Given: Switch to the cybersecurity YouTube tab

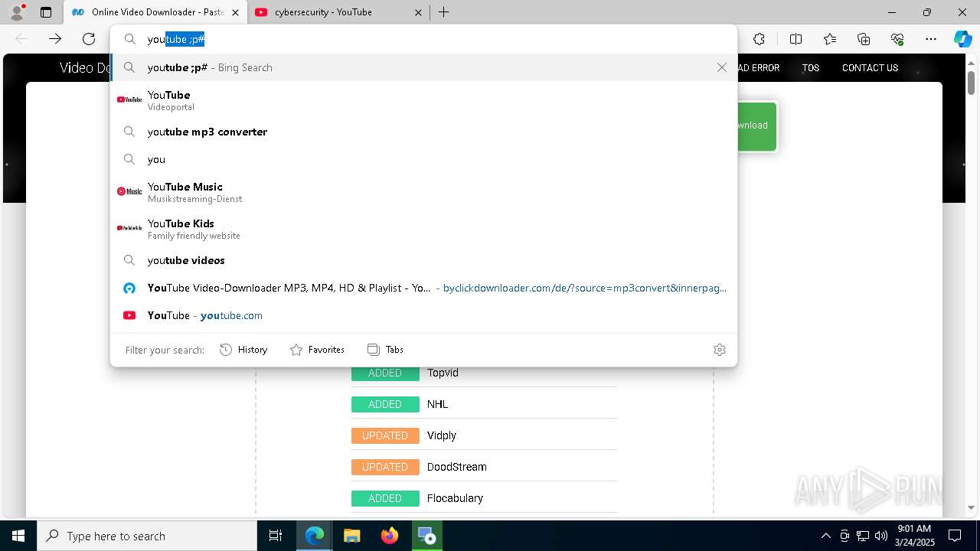Looking at the screenshot, I should (338, 12).
